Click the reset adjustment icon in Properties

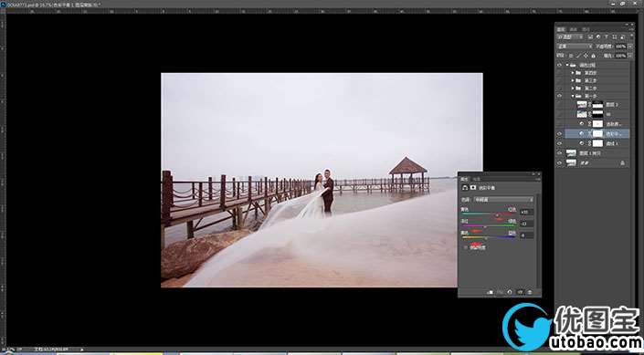click(x=510, y=292)
